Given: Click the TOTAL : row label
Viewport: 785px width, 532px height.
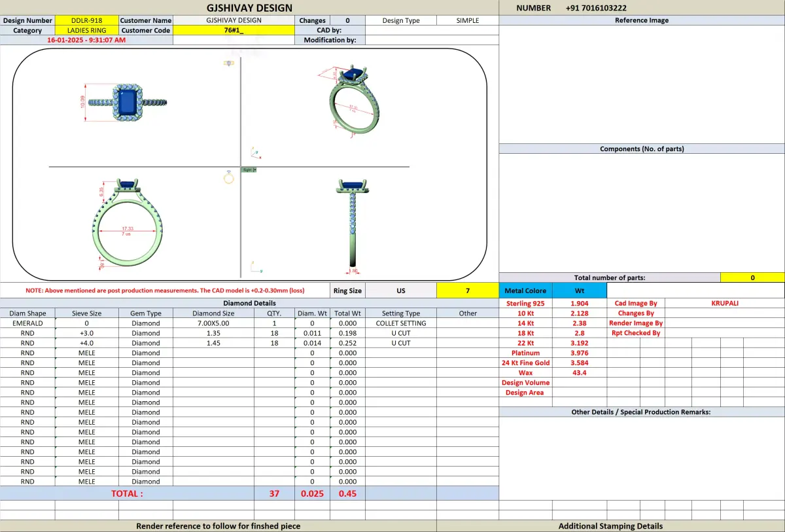Looking at the screenshot, I should coord(127,493).
